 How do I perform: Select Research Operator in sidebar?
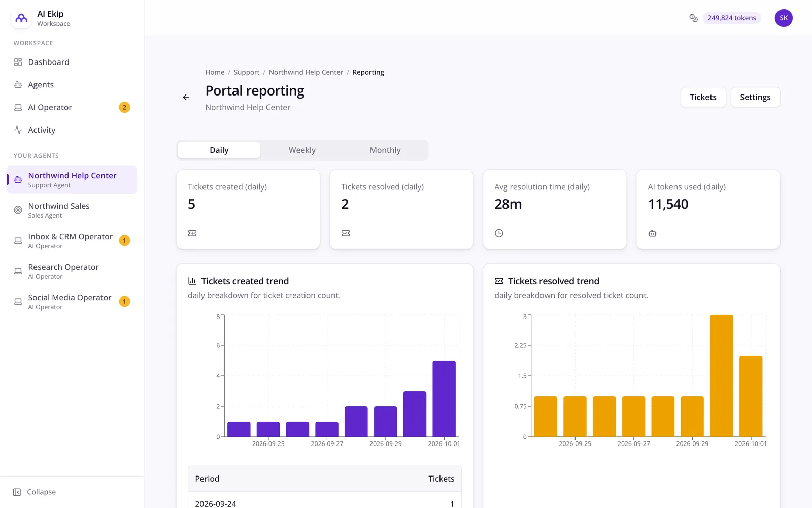pyautogui.click(x=72, y=271)
